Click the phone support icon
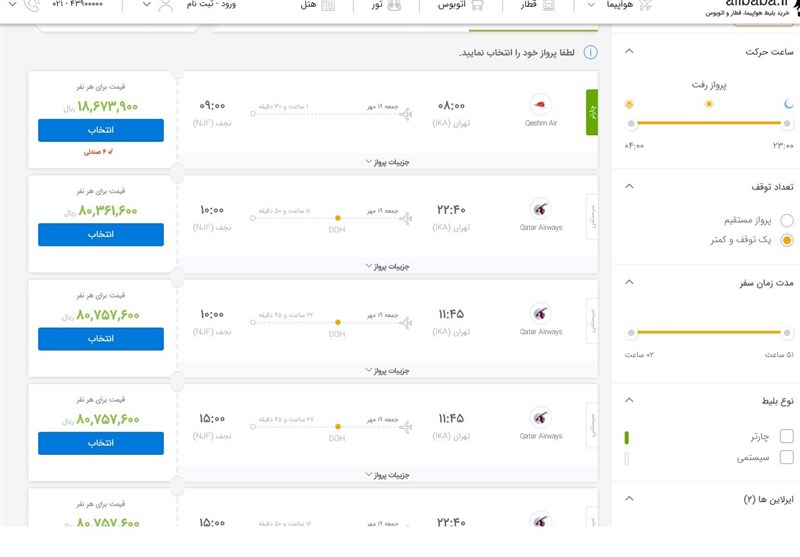This screenshot has width=800, height=557. [32, 6]
